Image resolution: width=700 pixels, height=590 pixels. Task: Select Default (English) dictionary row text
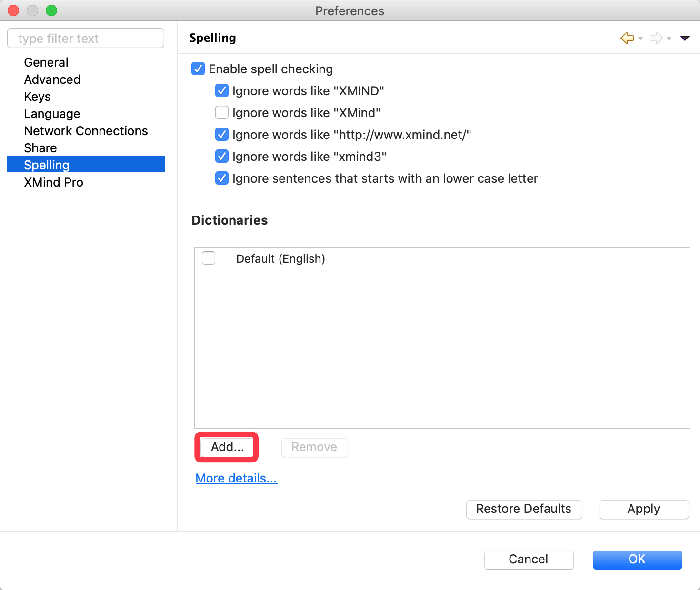pos(280,258)
